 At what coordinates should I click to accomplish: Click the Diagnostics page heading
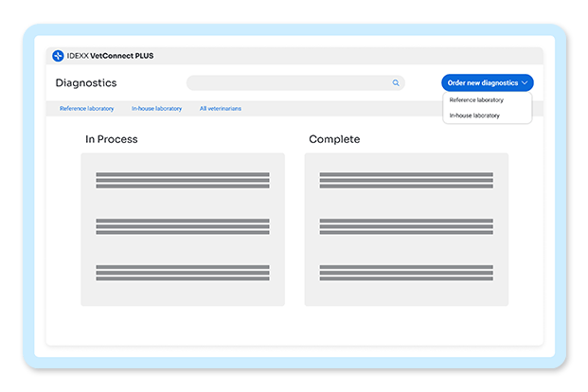pos(86,83)
